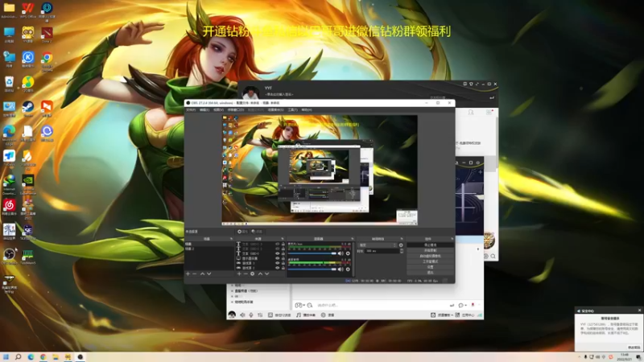Viewport: 644px width, 362px height.
Task: Click the speaker icon in the YY bottom toolbar
Action: [x=242, y=315]
